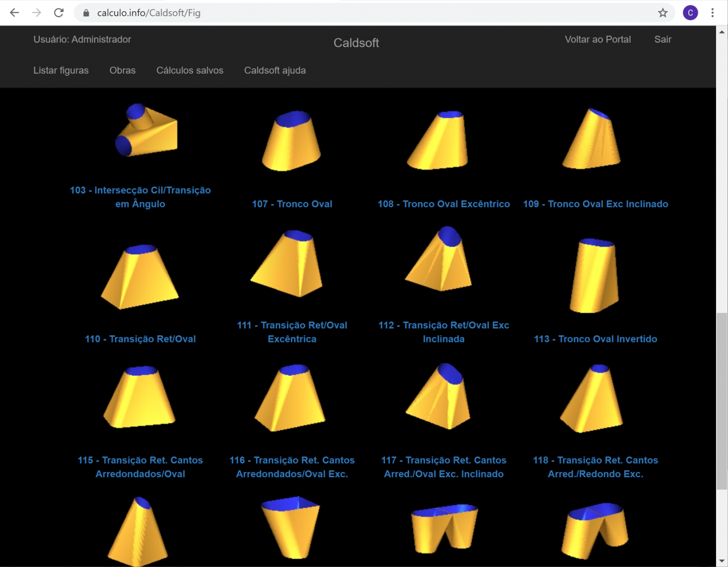This screenshot has width=728, height=567.
Task: Click the Voltar ao Portal link
Action: (597, 39)
